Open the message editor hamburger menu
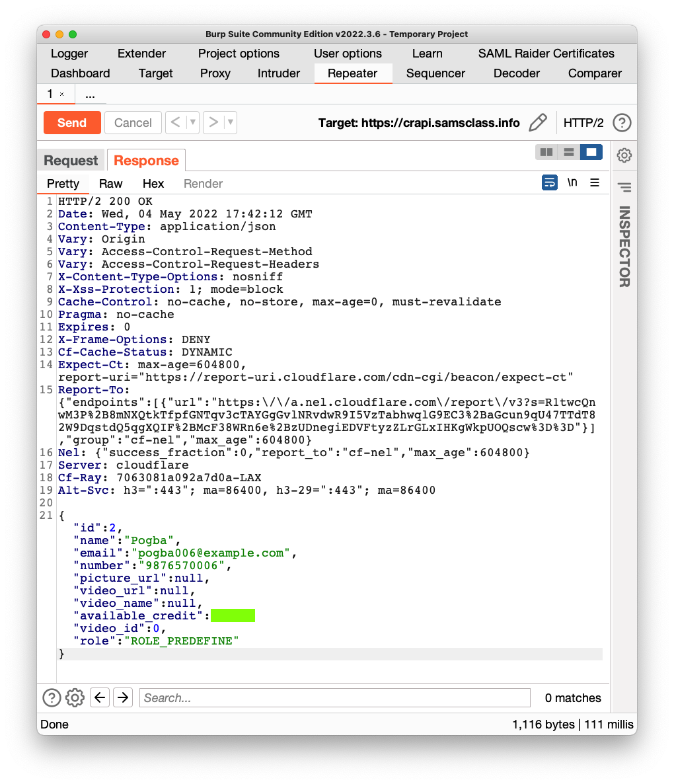Screen dimensions: 674x784 click(x=595, y=182)
